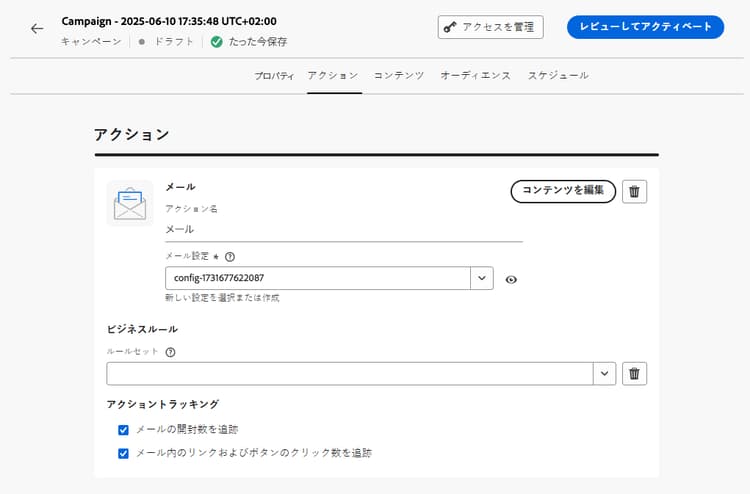
Task: Click the green saved-status checkmark icon
Action: click(217, 42)
